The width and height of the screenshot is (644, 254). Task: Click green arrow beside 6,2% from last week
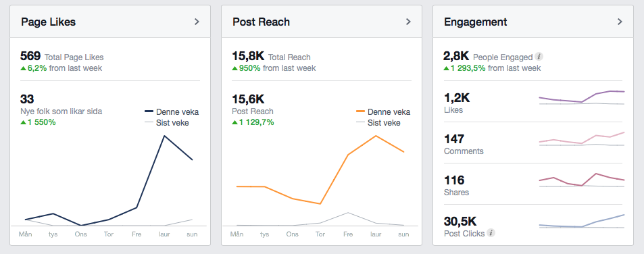(23, 68)
